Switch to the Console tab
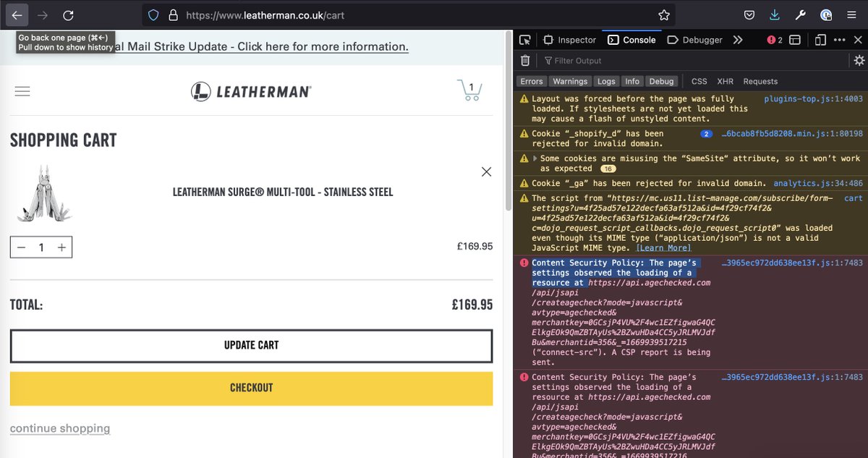The width and height of the screenshot is (868, 458). (631, 40)
